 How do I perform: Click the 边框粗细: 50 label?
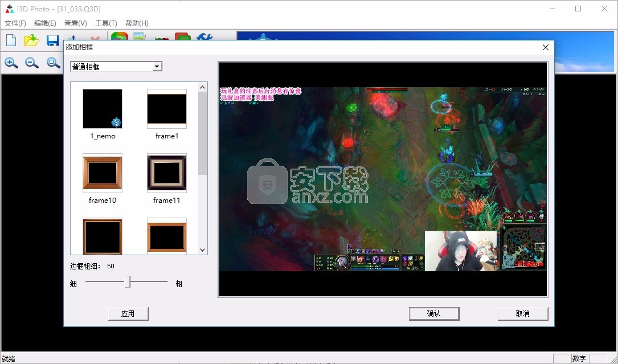pos(92,266)
